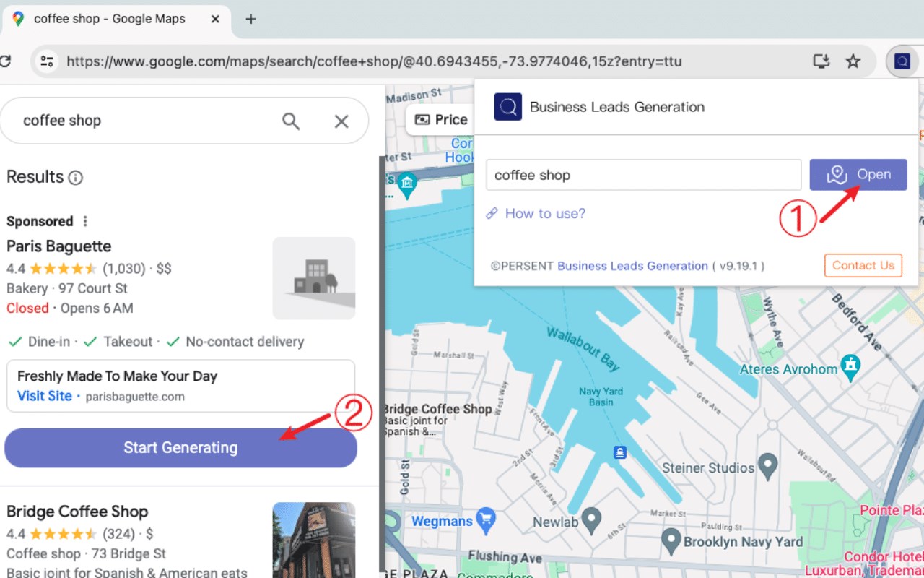This screenshot has width=924, height=578.
Task: Click the install app icon in address bar
Action: pos(821,61)
